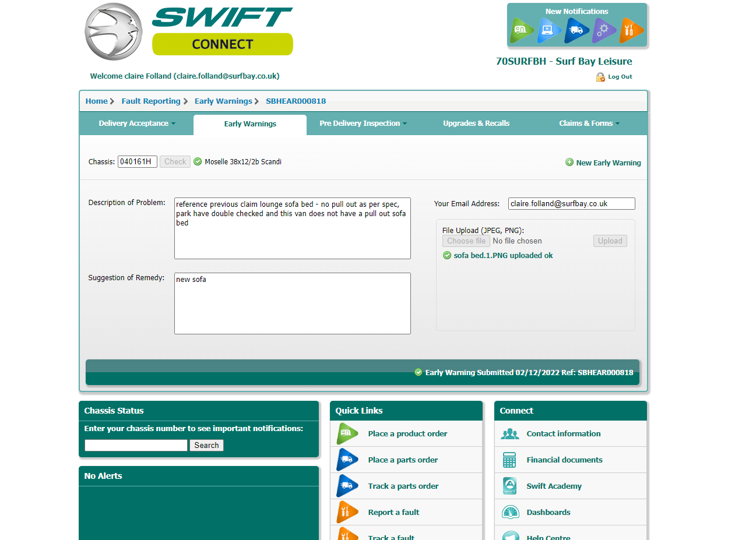Screen dimensions: 756x540
Task: Click the Log Out link
Action: pyautogui.click(x=620, y=77)
